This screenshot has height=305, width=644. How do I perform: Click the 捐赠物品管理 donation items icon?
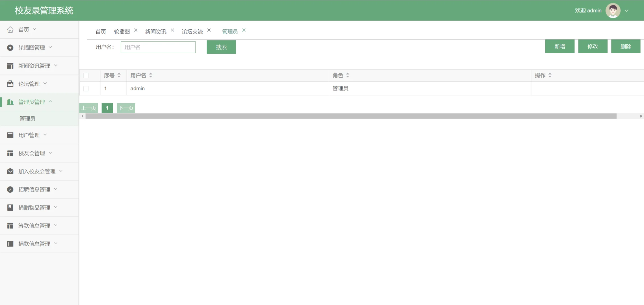(10, 207)
